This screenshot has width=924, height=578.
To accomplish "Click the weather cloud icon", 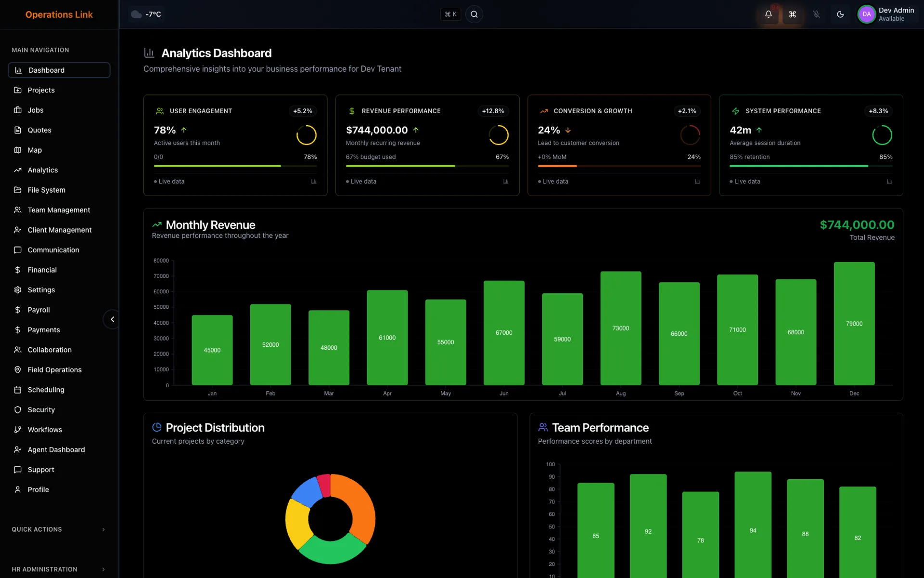I will point(136,14).
